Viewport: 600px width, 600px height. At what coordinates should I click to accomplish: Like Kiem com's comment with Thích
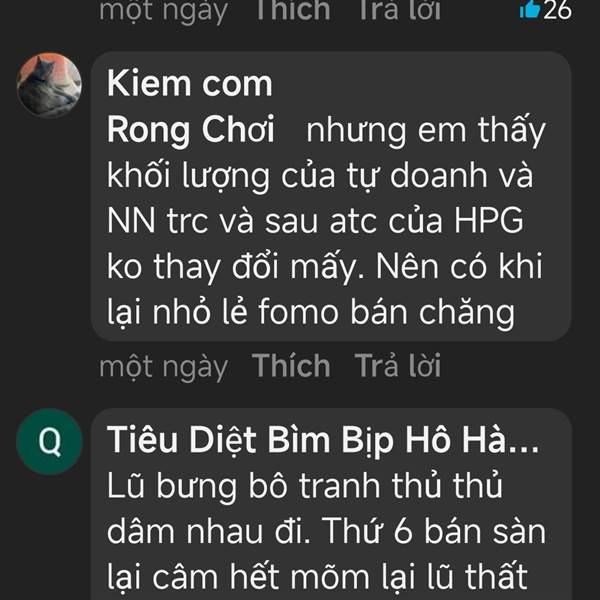[x=291, y=366]
